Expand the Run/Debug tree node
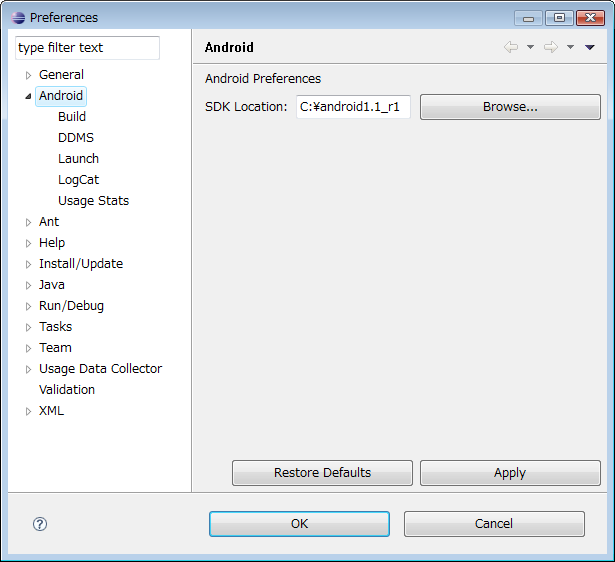The image size is (615, 562). pyautogui.click(x=28, y=306)
